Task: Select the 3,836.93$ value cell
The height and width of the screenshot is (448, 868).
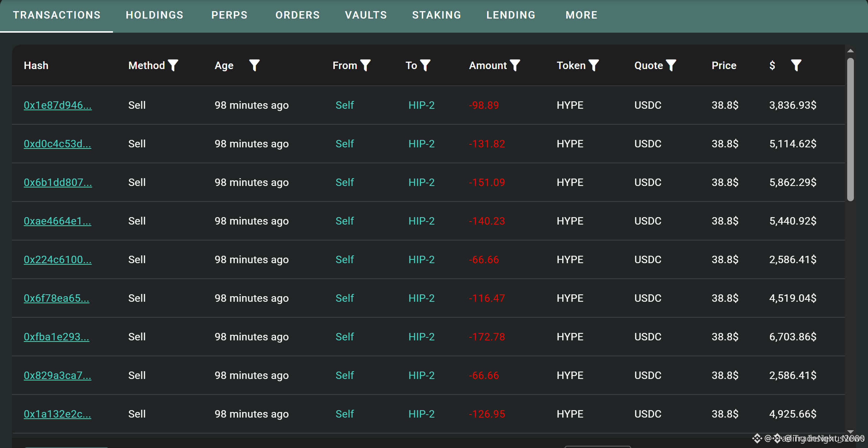Action: pos(793,105)
